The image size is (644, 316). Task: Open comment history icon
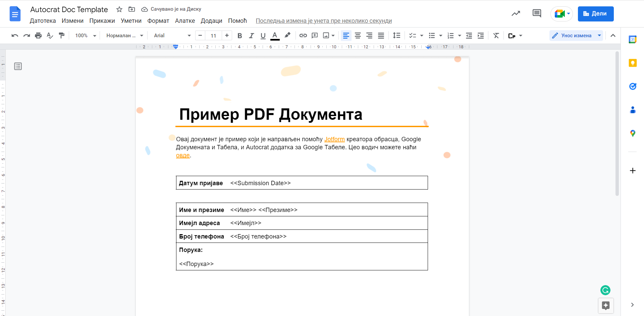537,13
